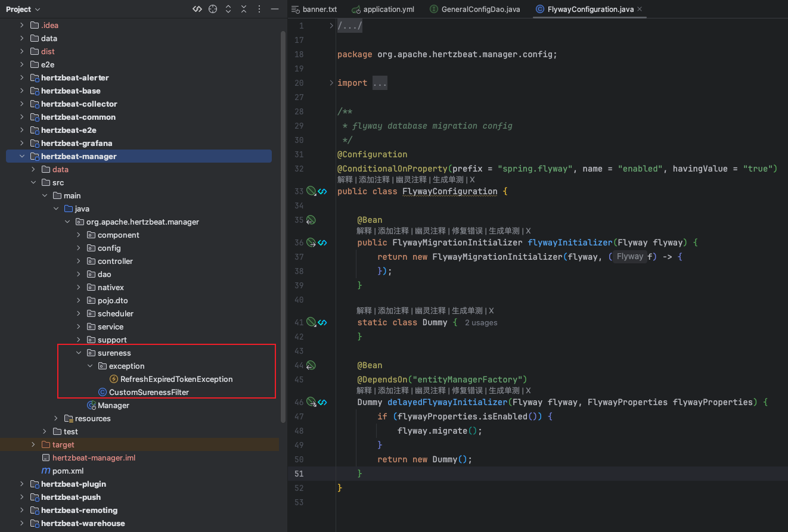Open Project panel options three-dot menu
This screenshot has width=788, height=532.
point(259,9)
